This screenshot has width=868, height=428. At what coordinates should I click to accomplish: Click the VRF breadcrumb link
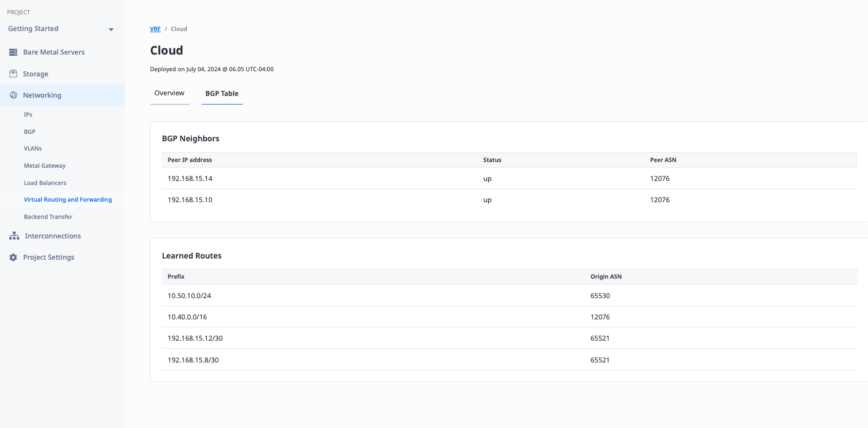click(x=155, y=29)
